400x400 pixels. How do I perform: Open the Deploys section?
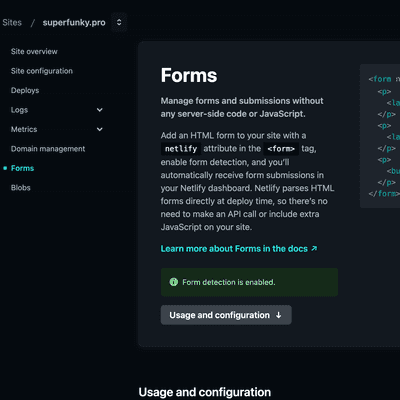[x=25, y=90]
